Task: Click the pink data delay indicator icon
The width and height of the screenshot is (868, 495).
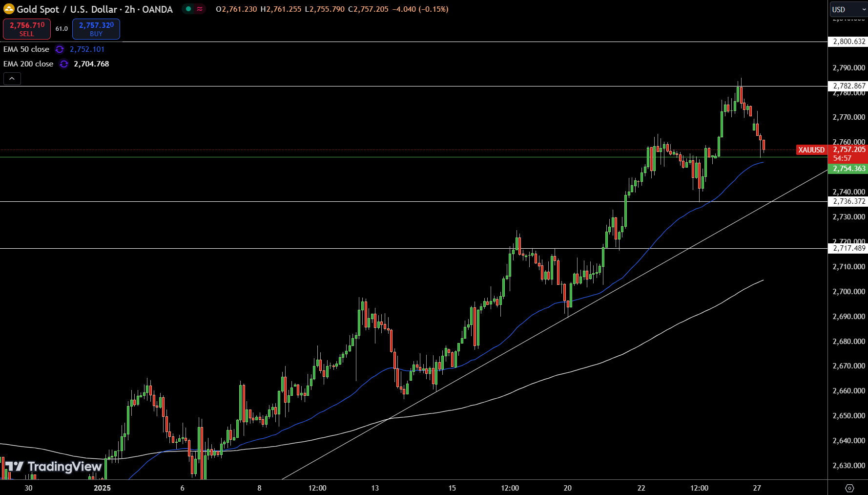Action: 200,9
